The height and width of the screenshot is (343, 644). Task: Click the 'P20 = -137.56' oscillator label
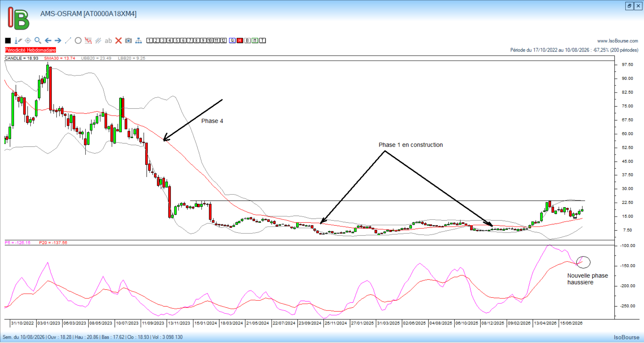53,243
